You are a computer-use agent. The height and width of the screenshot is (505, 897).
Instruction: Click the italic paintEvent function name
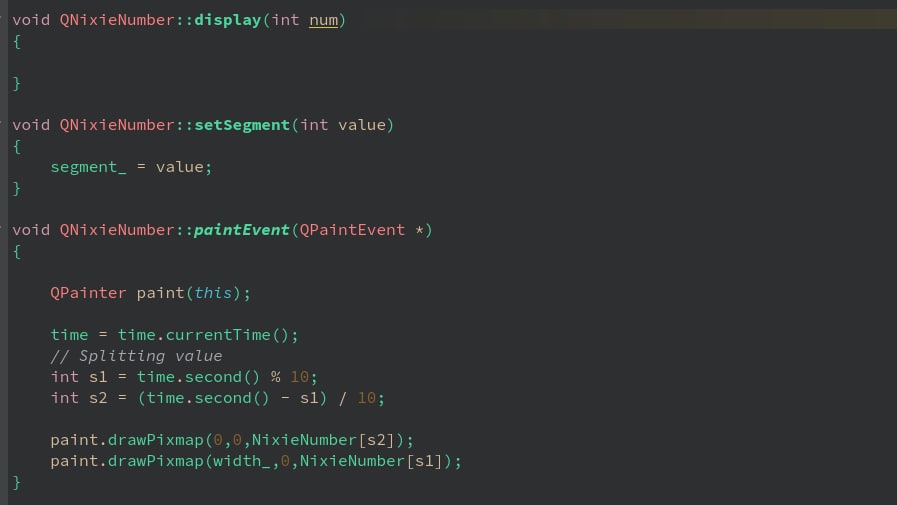click(241, 230)
